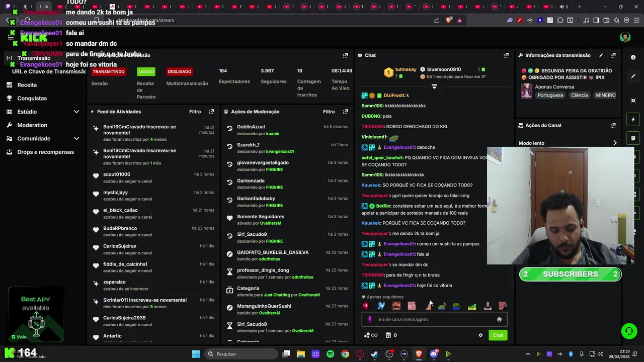
Task: Edit stream info with pencil icon
Action: click(601, 55)
